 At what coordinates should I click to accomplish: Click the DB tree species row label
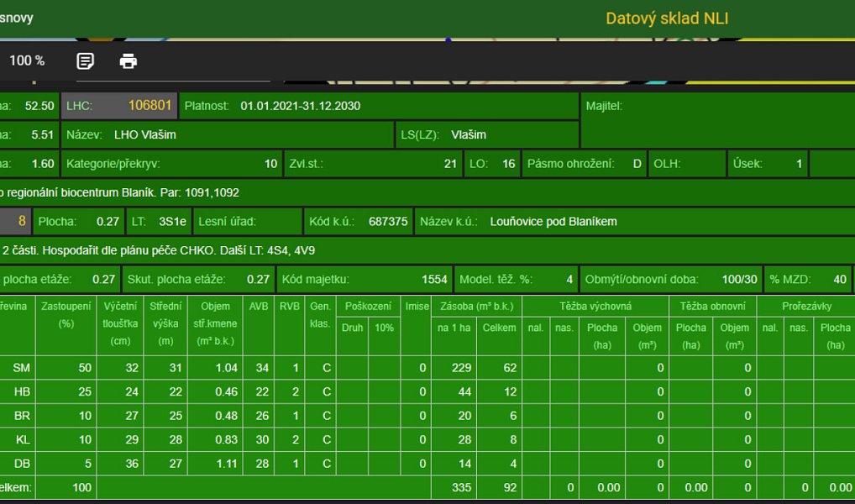(22, 464)
